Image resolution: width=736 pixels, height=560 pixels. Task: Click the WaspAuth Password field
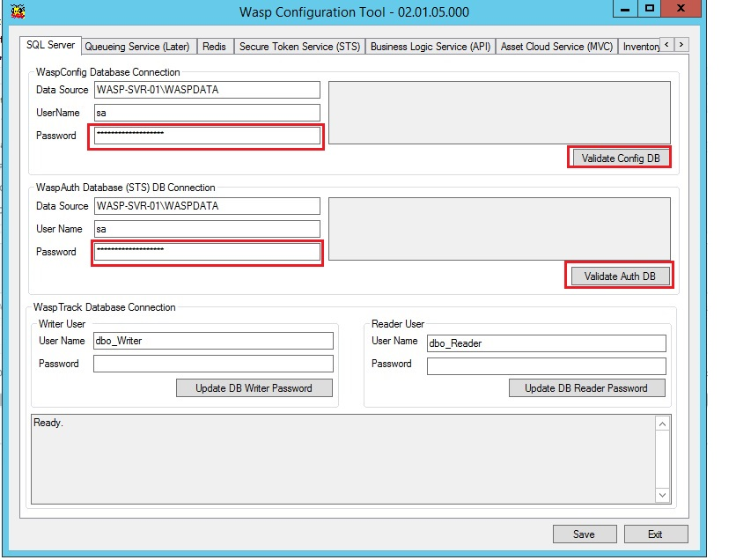tap(206, 252)
